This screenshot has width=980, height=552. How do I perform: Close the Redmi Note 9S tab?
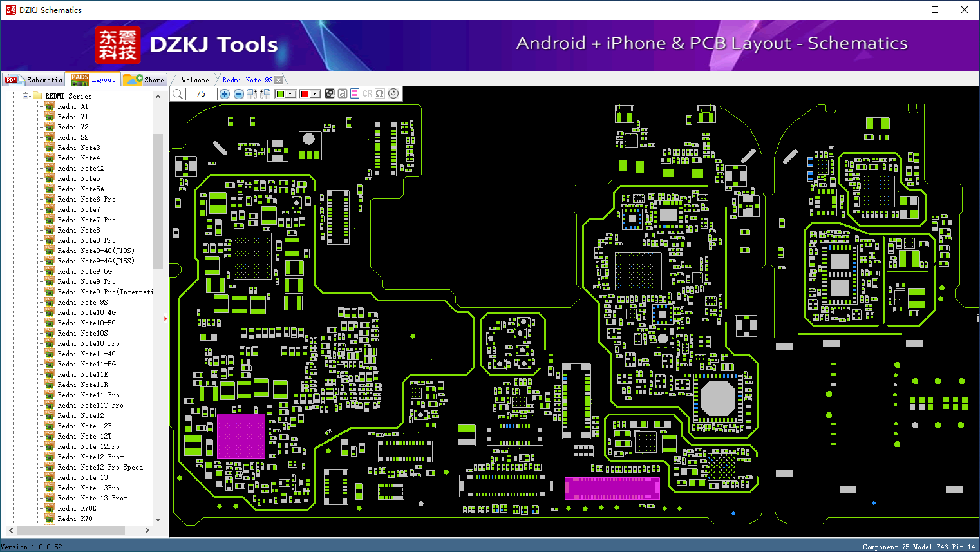point(279,80)
